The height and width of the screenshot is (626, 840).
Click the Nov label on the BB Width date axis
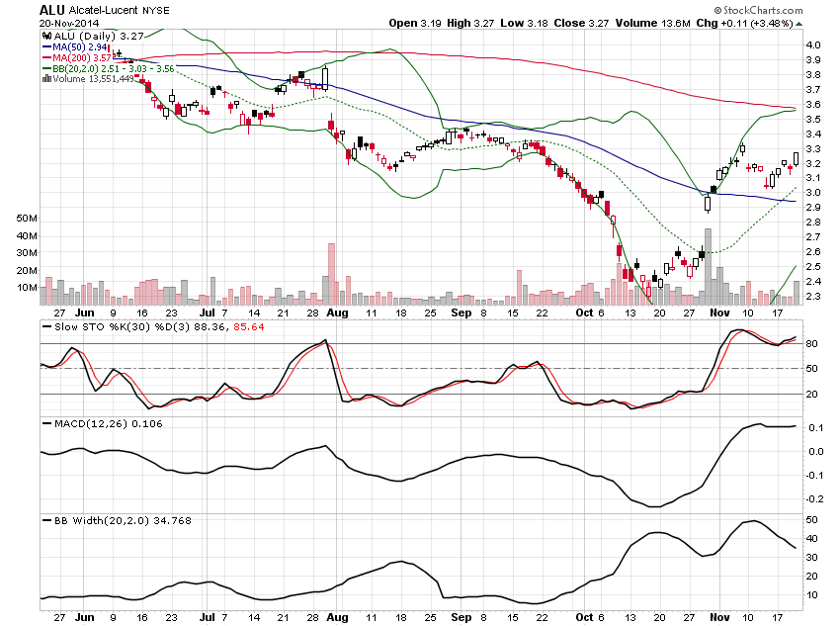tap(719, 617)
